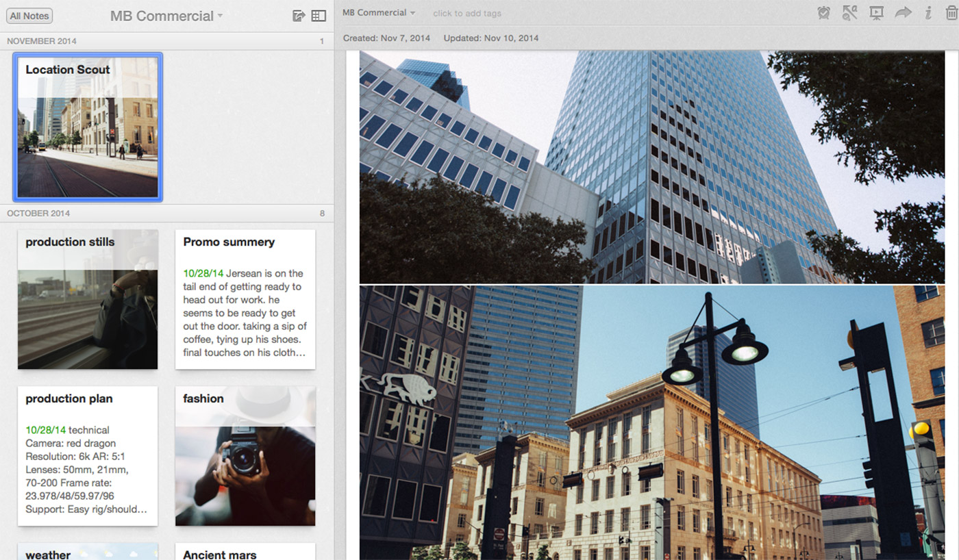The height and width of the screenshot is (560, 959).
Task: Click the street lamp photo in the note
Action: (652, 422)
